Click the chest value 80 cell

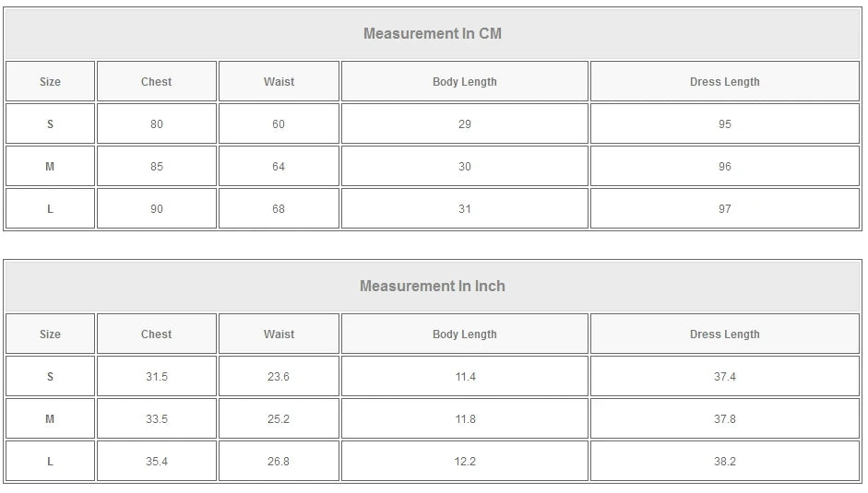(157, 124)
